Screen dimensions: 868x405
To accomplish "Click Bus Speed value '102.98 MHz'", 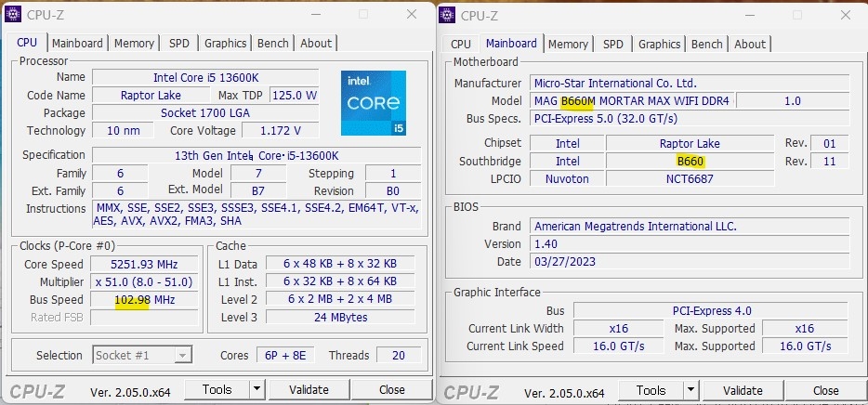I will (x=144, y=300).
